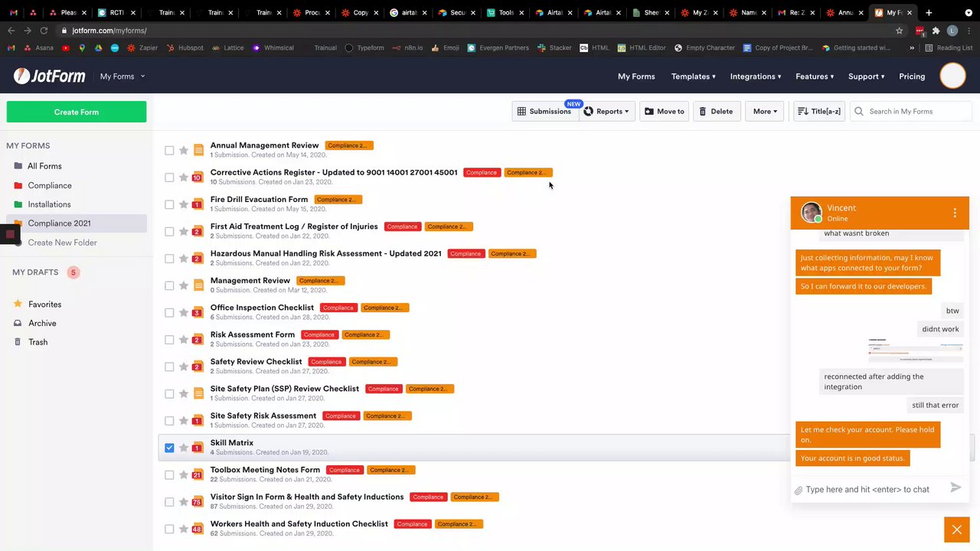Viewport: 980px width, 551px height.
Task: Close the chat widget with the X button
Action: pyautogui.click(x=956, y=530)
